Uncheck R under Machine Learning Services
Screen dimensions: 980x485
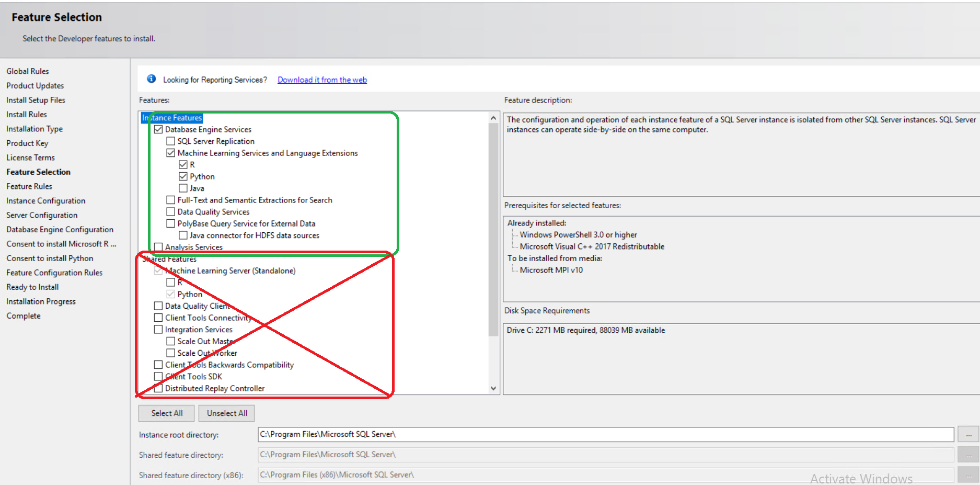[x=183, y=165]
